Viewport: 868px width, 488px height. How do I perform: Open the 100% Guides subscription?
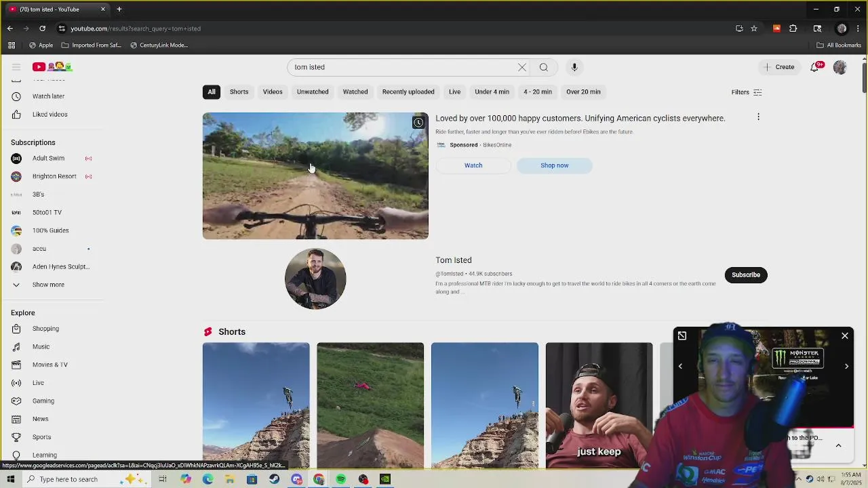point(50,230)
